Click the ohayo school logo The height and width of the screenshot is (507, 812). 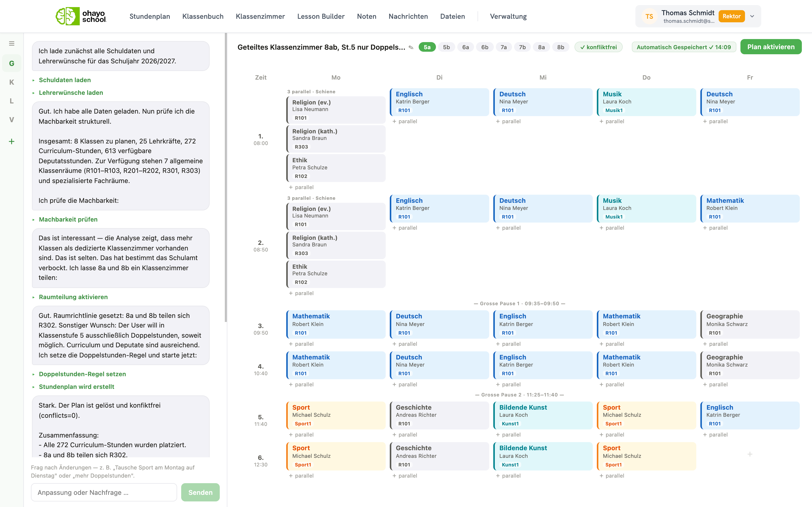pyautogui.click(x=81, y=16)
